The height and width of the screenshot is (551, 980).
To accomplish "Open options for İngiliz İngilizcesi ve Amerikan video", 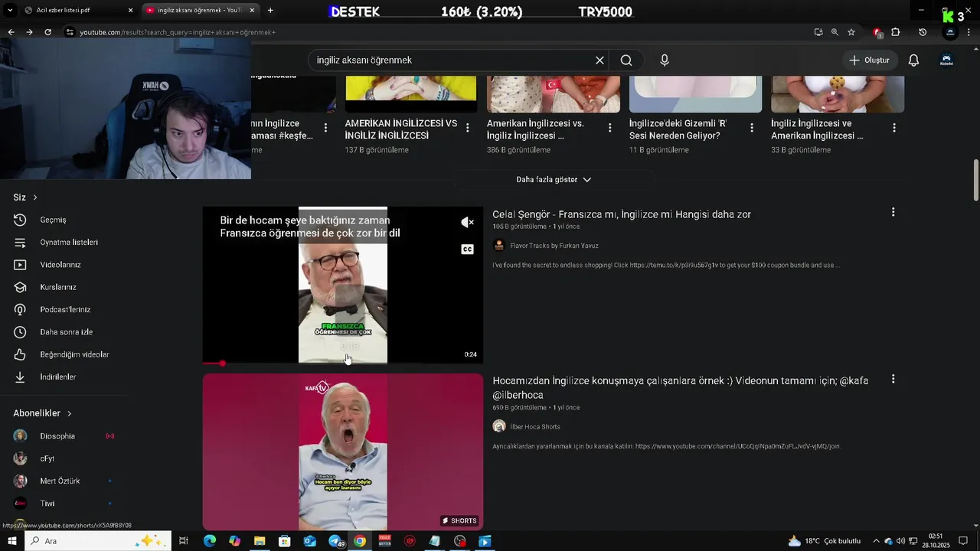I will click(x=894, y=128).
